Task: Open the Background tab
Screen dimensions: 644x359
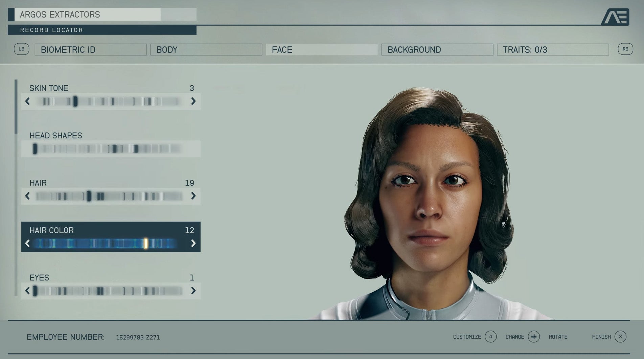Action: 437,50
